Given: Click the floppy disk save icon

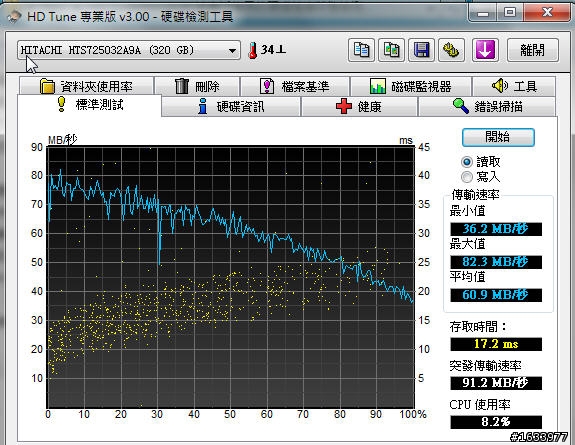Looking at the screenshot, I should pos(421,50).
